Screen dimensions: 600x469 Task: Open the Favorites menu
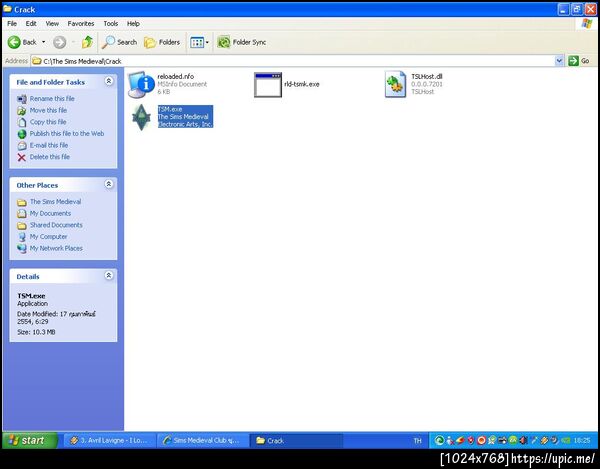[x=81, y=23]
